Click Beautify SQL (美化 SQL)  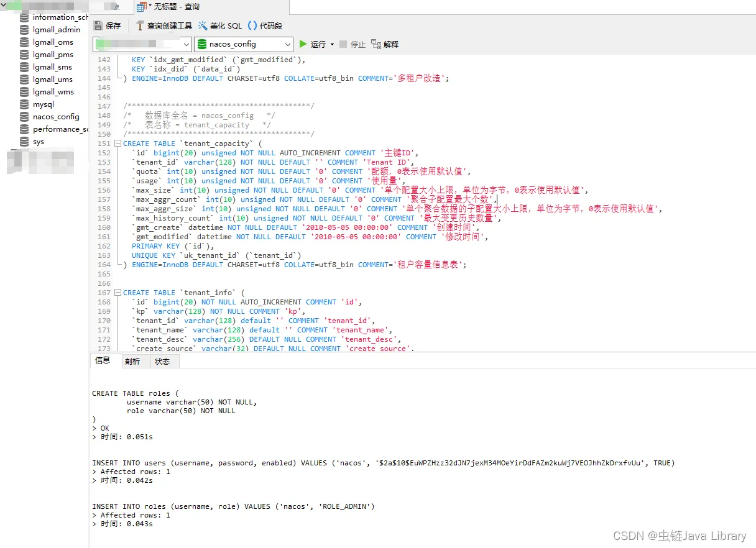(x=220, y=25)
